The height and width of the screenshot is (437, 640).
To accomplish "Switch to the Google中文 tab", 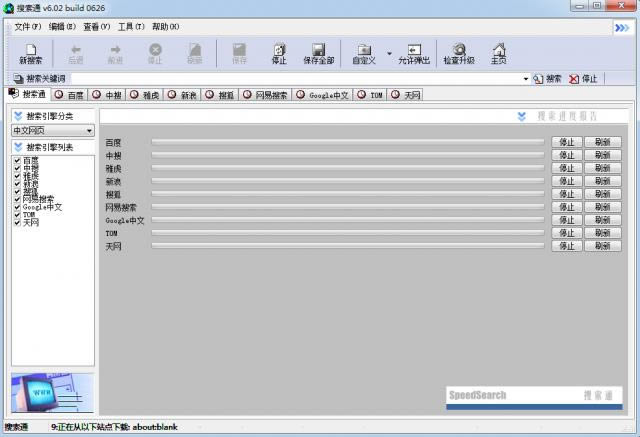I will point(322,95).
